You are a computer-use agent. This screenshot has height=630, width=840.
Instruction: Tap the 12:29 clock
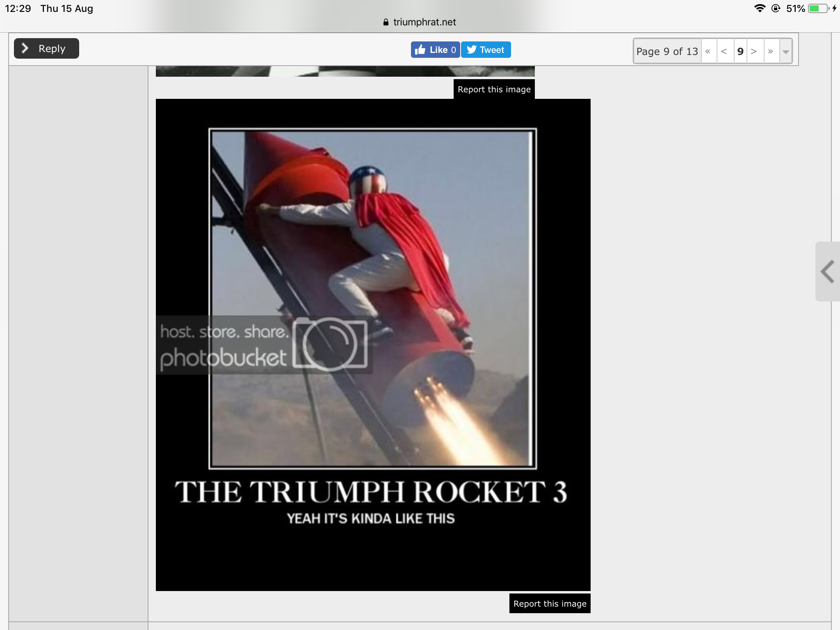18,9
